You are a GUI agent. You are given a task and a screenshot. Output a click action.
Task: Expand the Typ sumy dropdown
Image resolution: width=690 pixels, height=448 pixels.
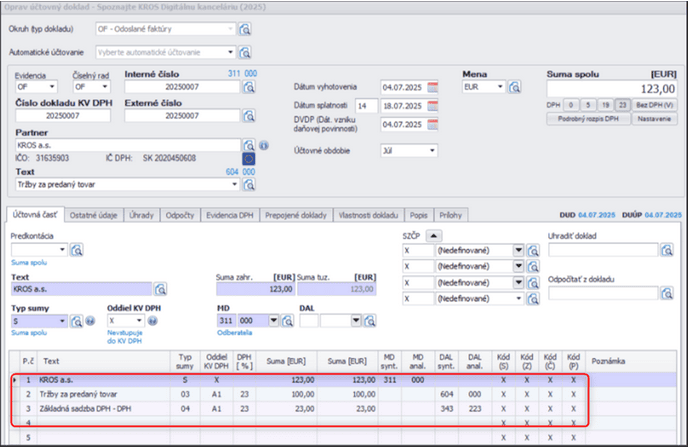coord(62,321)
